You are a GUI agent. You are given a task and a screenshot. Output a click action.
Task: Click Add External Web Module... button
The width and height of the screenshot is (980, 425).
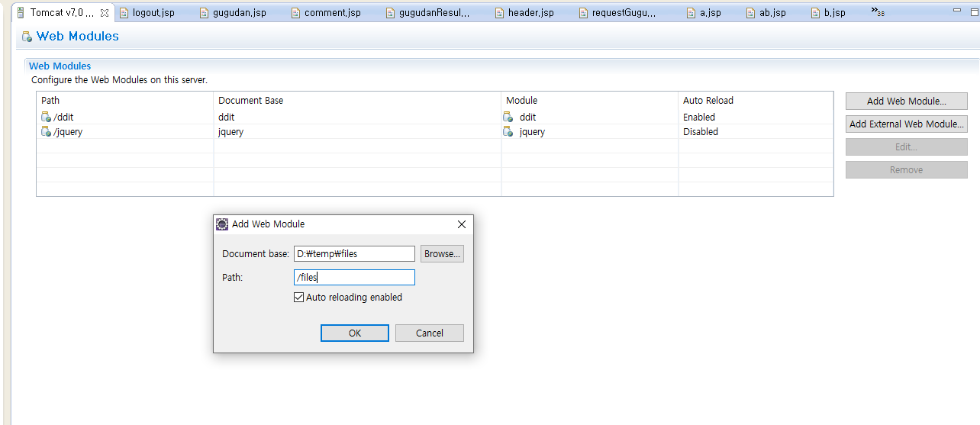click(x=907, y=124)
